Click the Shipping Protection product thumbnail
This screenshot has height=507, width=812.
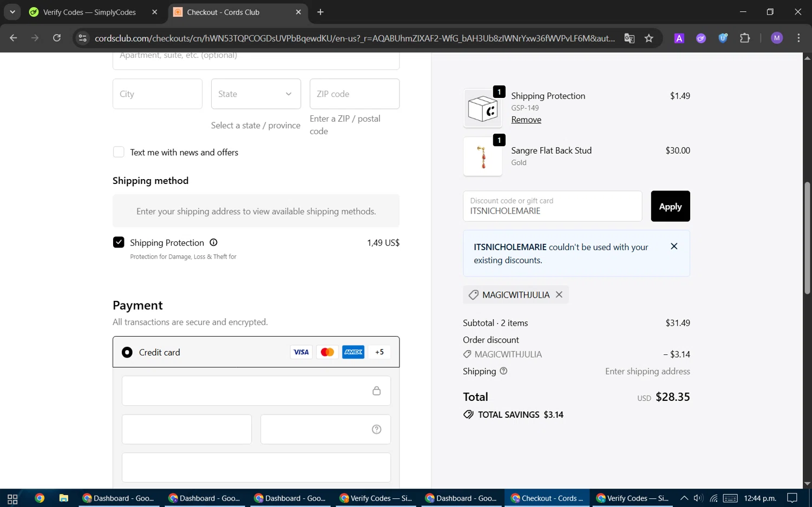(x=483, y=108)
